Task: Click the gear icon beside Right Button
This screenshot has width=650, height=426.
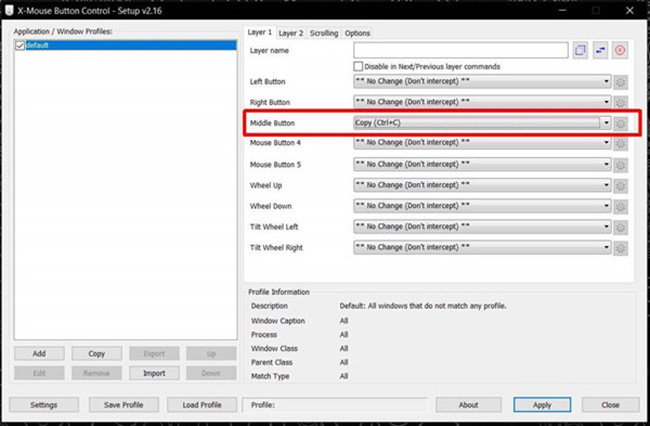Action: [621, 102]
